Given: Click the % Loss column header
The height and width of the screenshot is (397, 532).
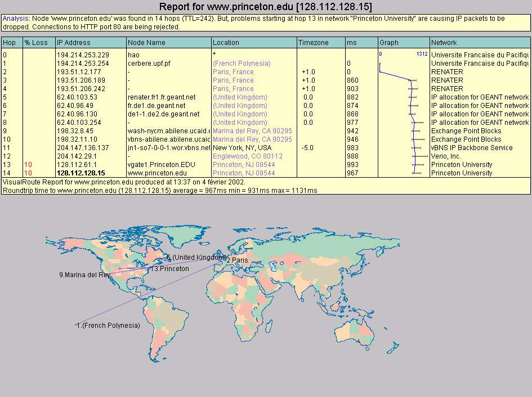Looking at the screenshot, I should (35, 43).
